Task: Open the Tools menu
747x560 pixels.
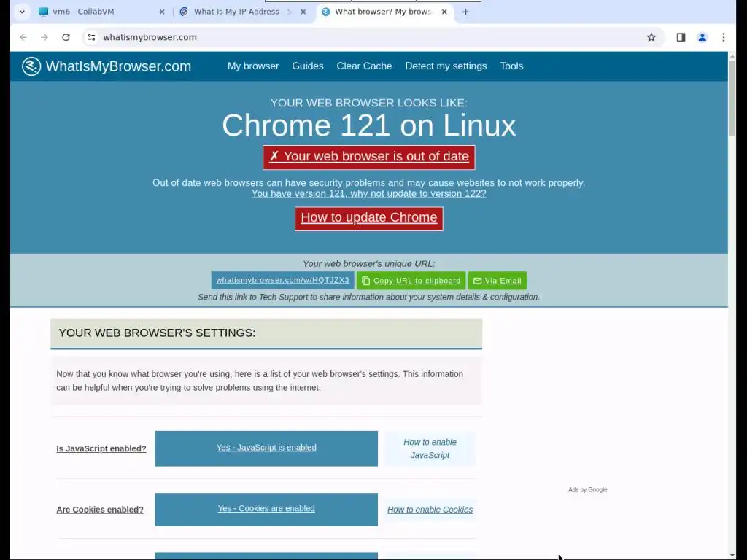Action: click(511, 66)
